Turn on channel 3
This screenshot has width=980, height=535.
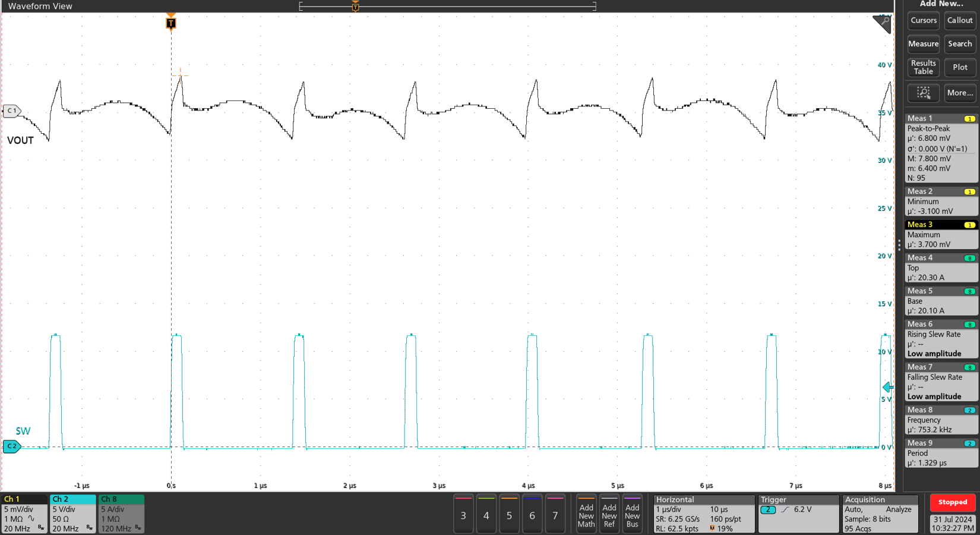pos(463,514)
